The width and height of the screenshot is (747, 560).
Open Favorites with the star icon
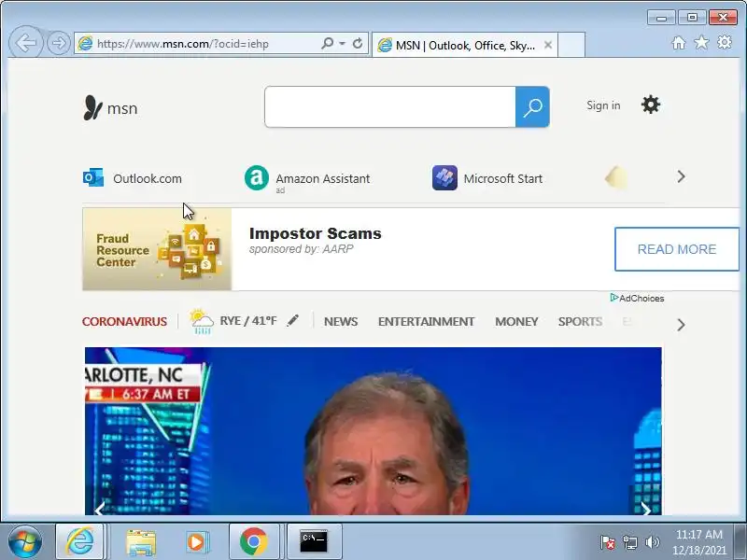click(x=701, y=42)
